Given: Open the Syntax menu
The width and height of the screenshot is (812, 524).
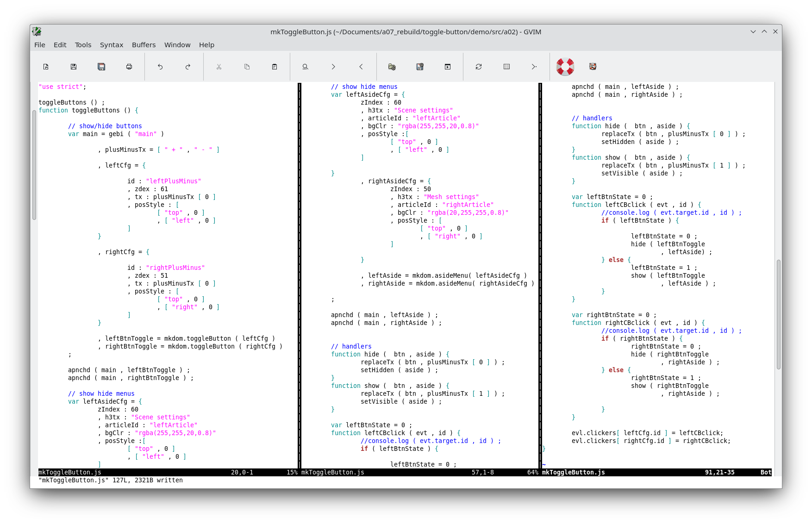Looking at the screenshot, I should coord(112,45).
